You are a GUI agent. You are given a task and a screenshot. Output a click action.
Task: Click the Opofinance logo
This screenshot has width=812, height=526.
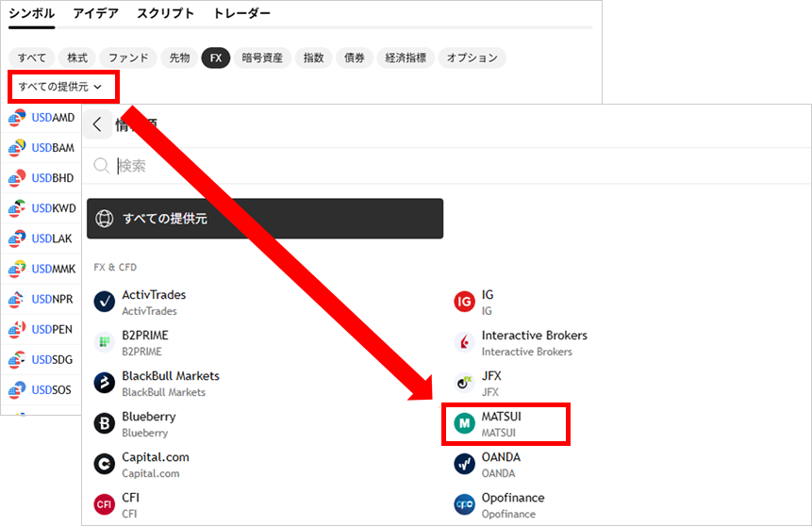click(465, 504)
